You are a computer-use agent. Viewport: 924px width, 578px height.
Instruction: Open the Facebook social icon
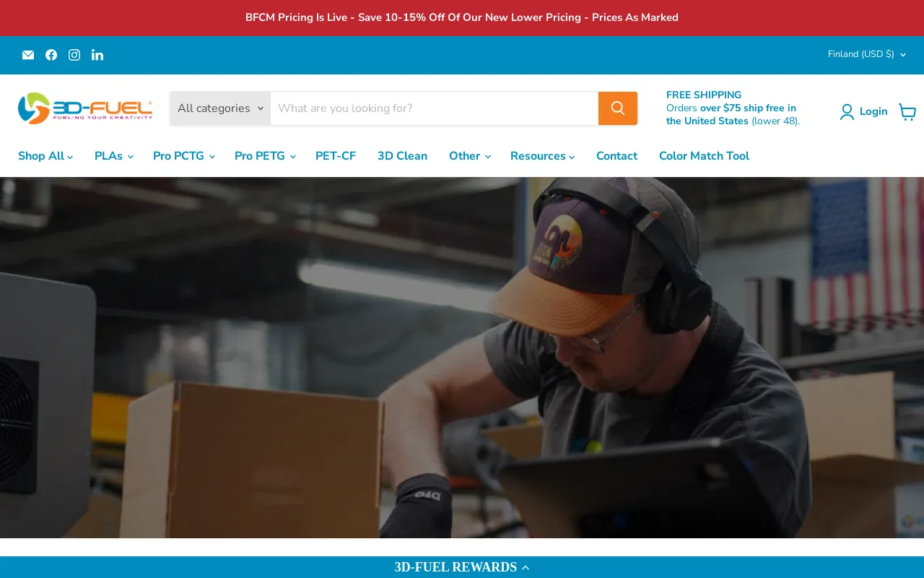[51, 55]
